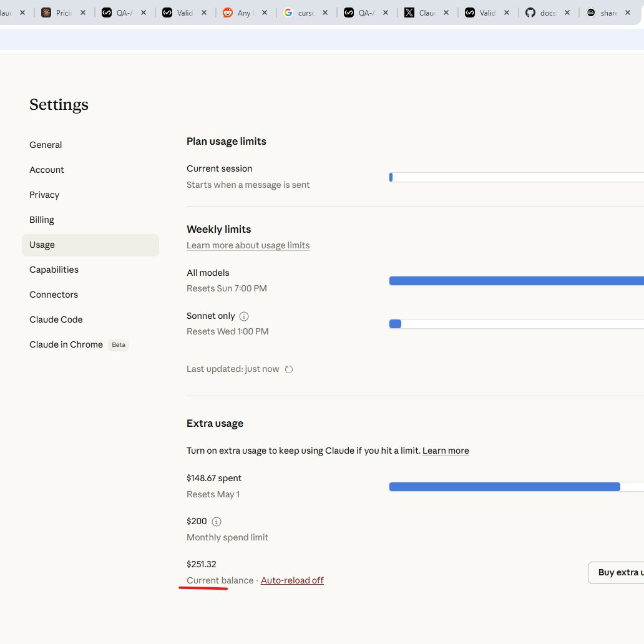Click the Reddit favicon on the Any tab
The width and height of the screenshot is (644, 644).
[228, 12]
